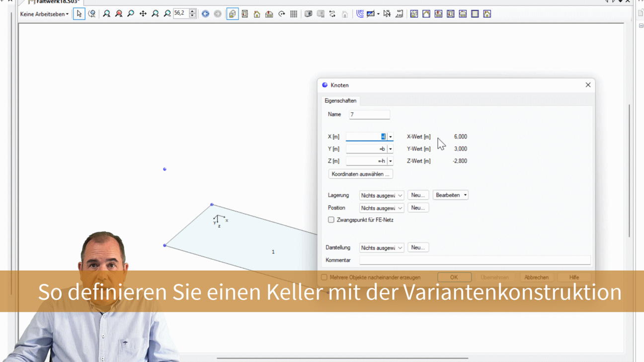Open the Lagerung dropdown list
Image resolution: width=644 pixels, height=362 pixels.
click(381, 196)
